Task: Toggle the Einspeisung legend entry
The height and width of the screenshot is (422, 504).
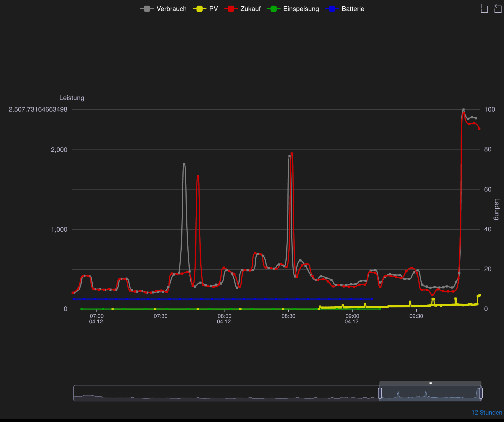Action: point(293,9)
